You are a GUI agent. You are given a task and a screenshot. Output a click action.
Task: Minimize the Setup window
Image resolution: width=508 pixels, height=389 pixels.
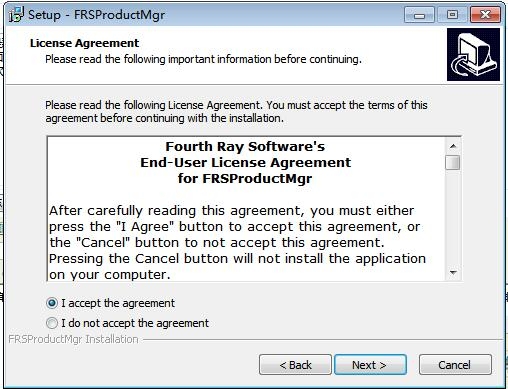point(419,15)
